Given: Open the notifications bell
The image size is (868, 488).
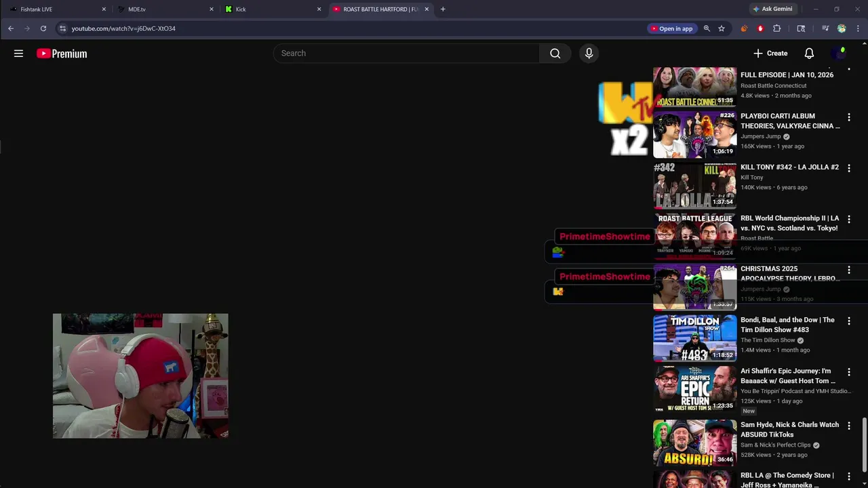Looking at the screenshot, I should coord(809,54).
